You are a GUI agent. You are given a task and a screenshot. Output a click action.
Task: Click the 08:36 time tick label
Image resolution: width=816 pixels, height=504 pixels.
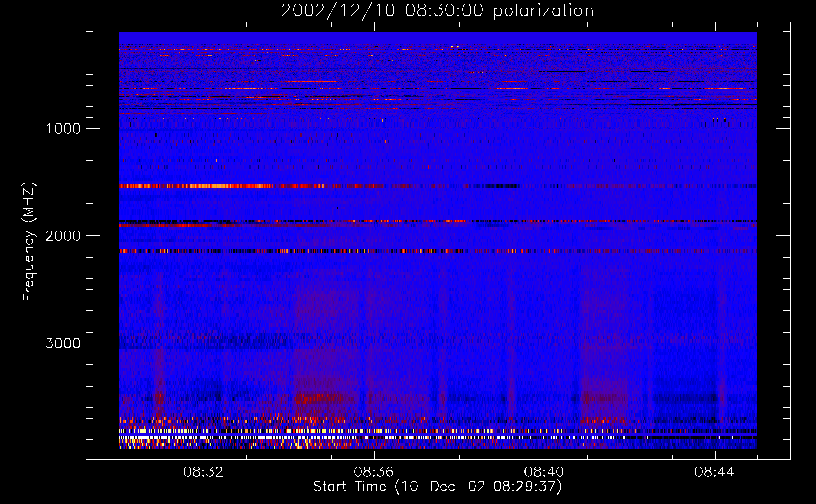[374, 472]
